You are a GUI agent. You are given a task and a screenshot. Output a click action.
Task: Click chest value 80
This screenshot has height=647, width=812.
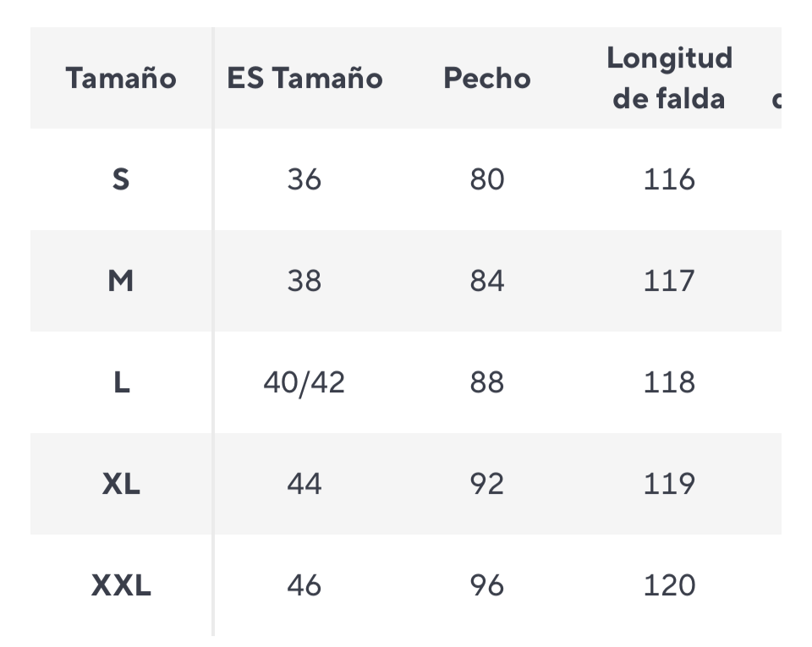487,179
